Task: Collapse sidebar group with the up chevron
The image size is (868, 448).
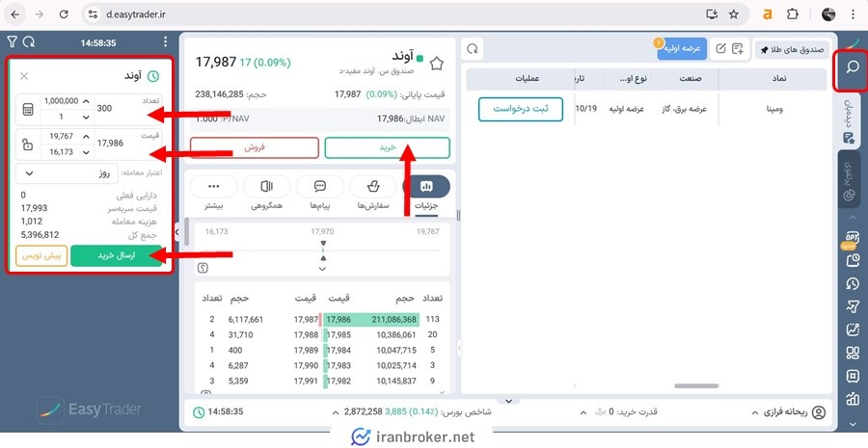Action: pyautogui.click(x=853, y=217)
